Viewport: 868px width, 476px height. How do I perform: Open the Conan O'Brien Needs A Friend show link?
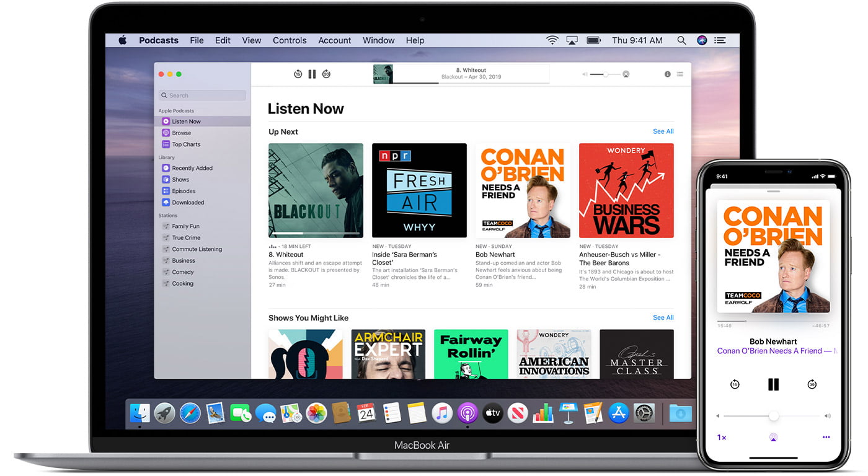tap(773, 350)
